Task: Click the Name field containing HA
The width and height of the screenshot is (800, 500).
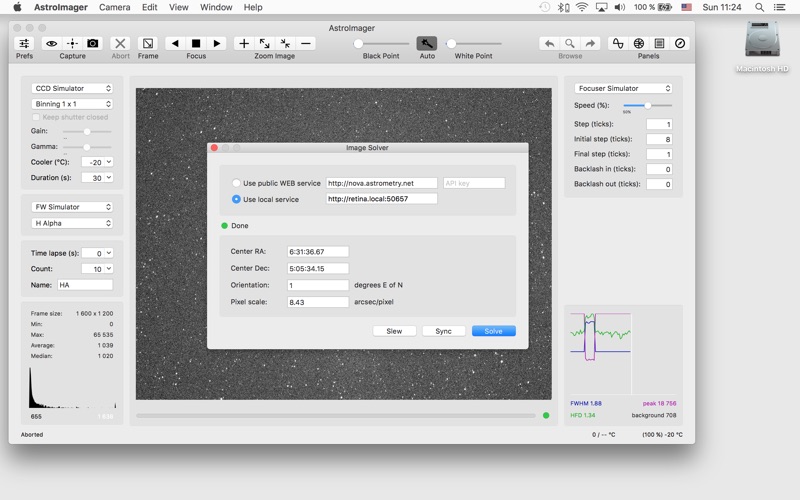Action: pyautogui.click(x=85, y=285)
